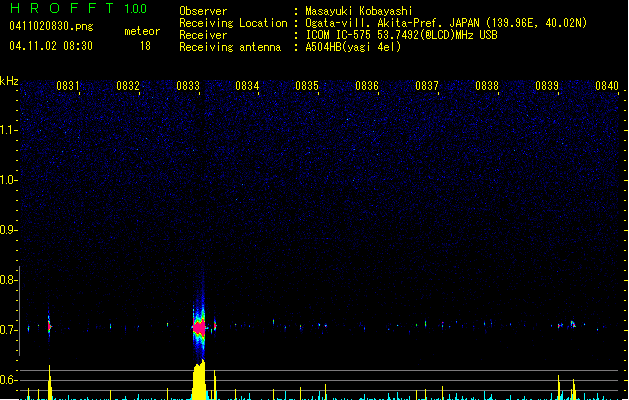629x400 pixels.
Task: Select the 0838 time marker
Action: pos(487,87)
